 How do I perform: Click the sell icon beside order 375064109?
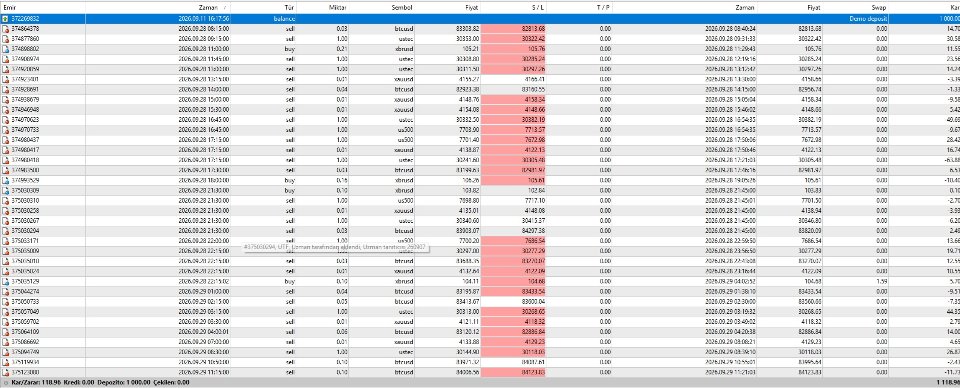click(6, 332)
